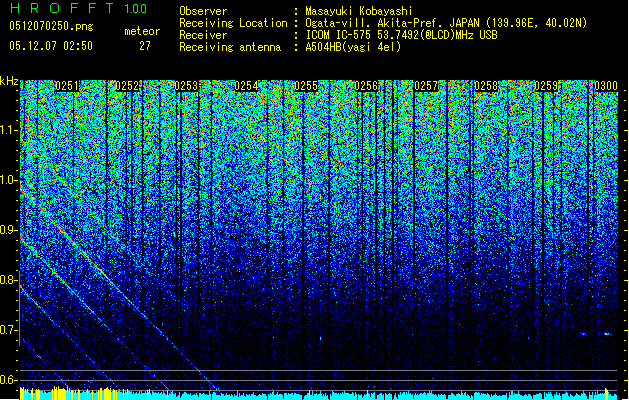Click the 0253 time marker
The width and height of the screenshot is (629, 400).
coord(187,86)
